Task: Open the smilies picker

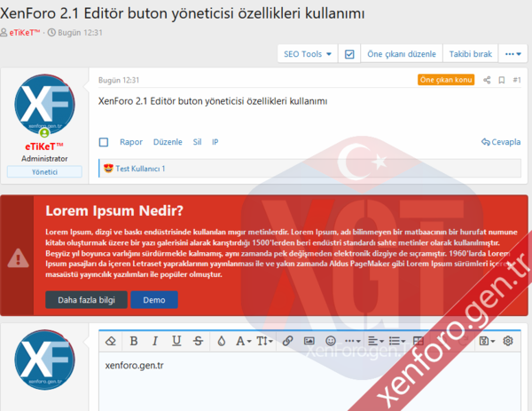Action: (x=331, y=341)
